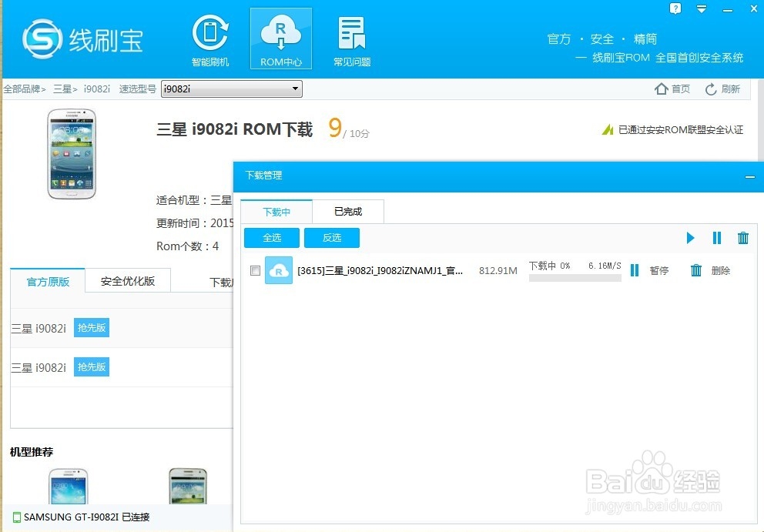
Task: Click the [3615]三星_i9082i ROM file name
Action: [380, 270]
